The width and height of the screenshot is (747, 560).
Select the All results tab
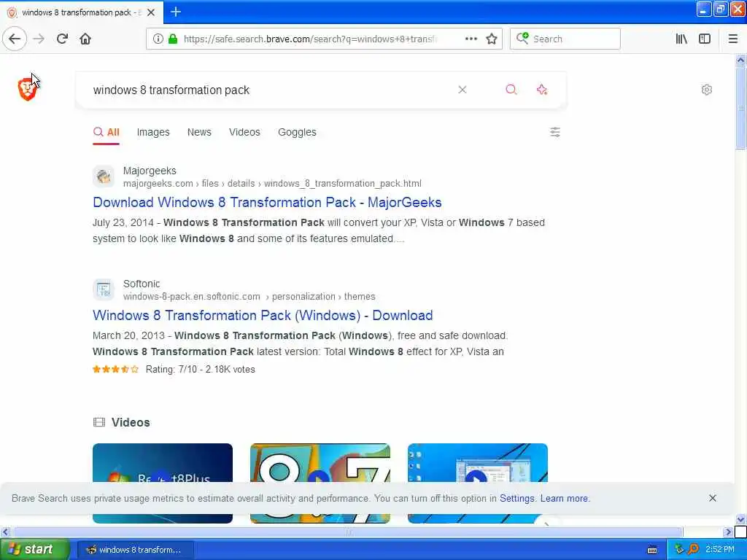click(x=107, y=132)
